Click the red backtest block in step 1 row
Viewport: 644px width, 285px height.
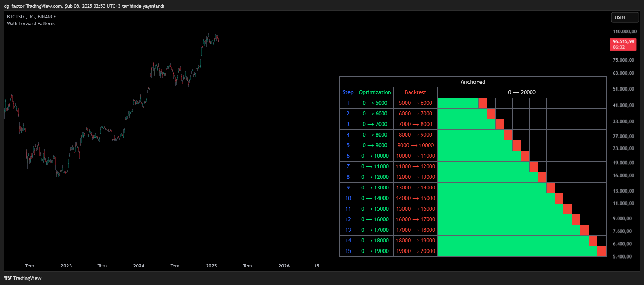click(483, 103)
